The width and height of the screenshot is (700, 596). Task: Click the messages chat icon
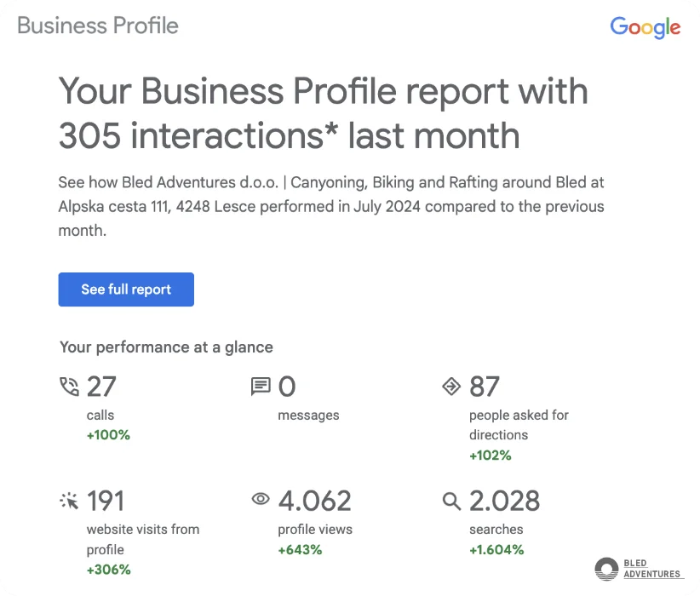pyautogui.click(x=261, y=387)
